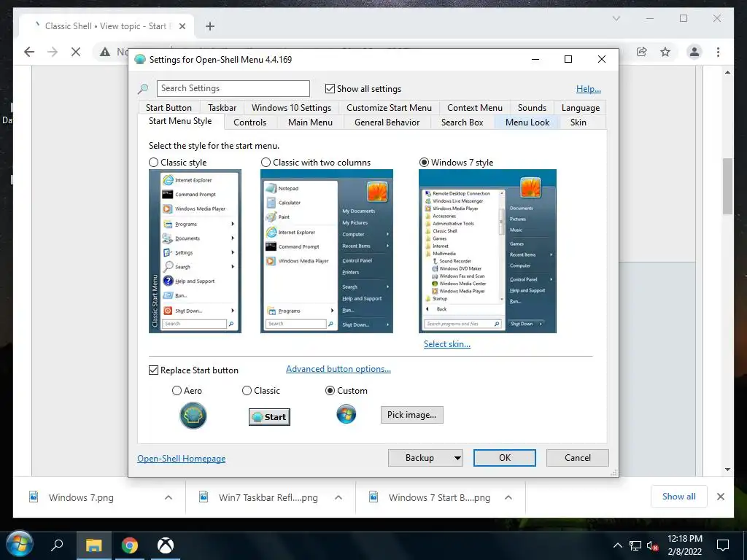Open Advanced button options... link
The image size is (747, 560).
tap(338, 368)
